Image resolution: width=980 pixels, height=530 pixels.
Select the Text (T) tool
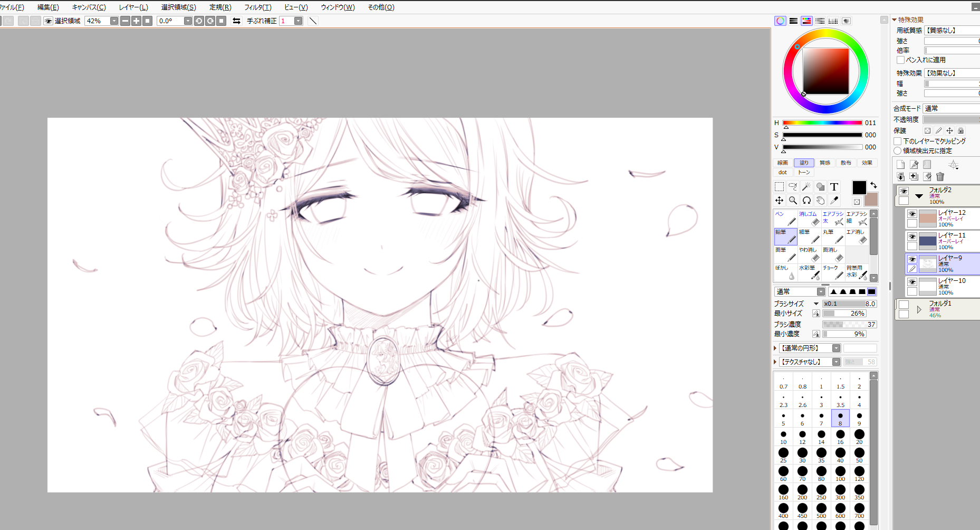834,186
